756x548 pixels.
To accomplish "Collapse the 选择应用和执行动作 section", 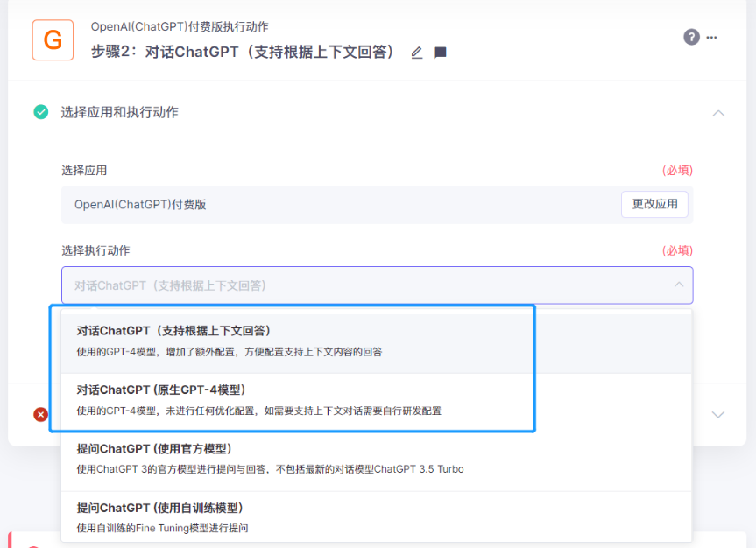I will (718, 113).
